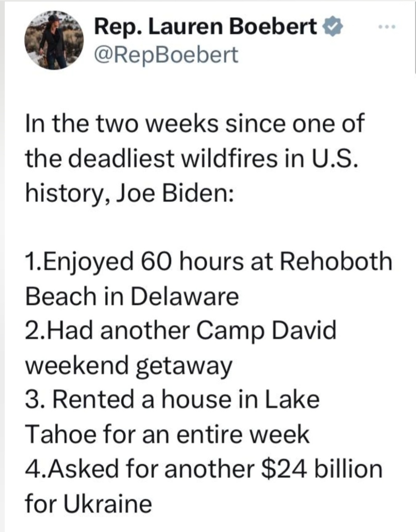Click the display name Rep. Lauren Boebert
This screenshot has width=416, height=532.
tap(207, 27)
